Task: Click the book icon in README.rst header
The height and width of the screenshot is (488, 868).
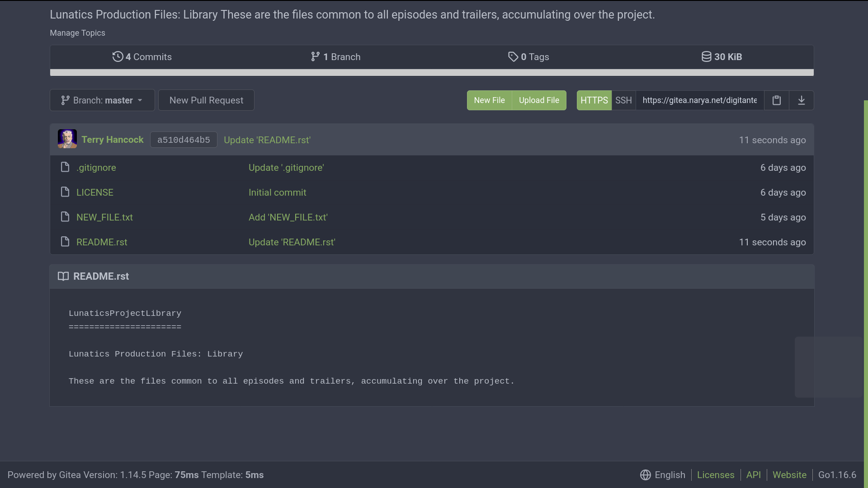Action: pos(63,277)
